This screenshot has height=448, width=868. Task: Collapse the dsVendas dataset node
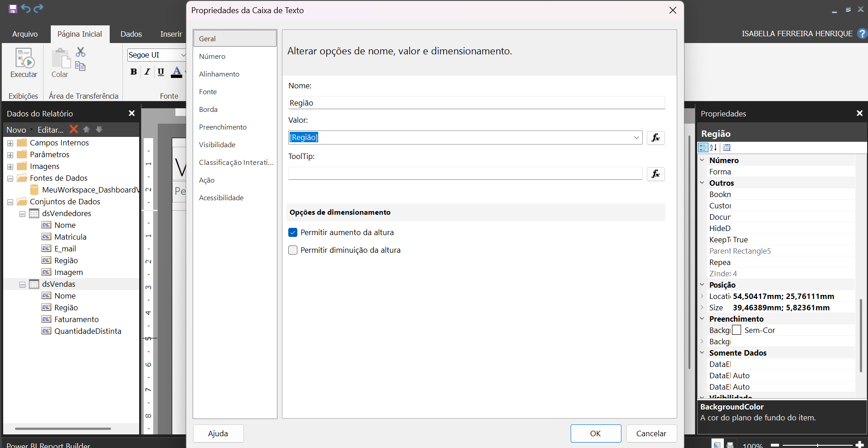coord(22,284)
